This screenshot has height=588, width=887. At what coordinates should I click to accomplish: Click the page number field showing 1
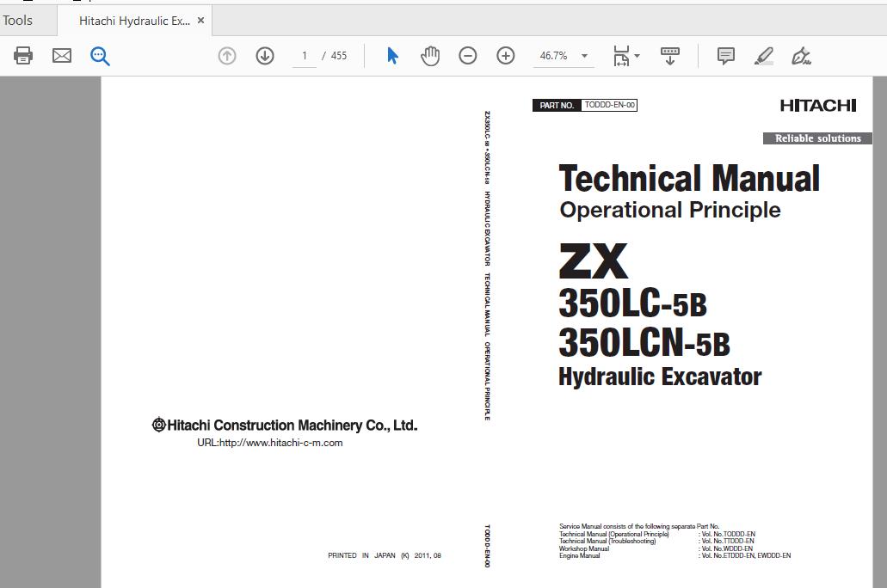(x=305, y=55)
